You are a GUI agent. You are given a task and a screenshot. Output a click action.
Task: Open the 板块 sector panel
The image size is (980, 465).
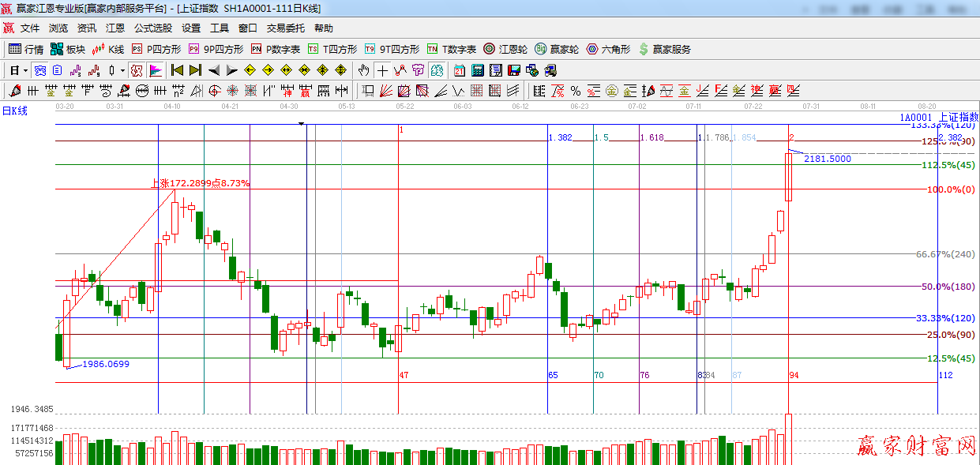click(x=67, y=49)
